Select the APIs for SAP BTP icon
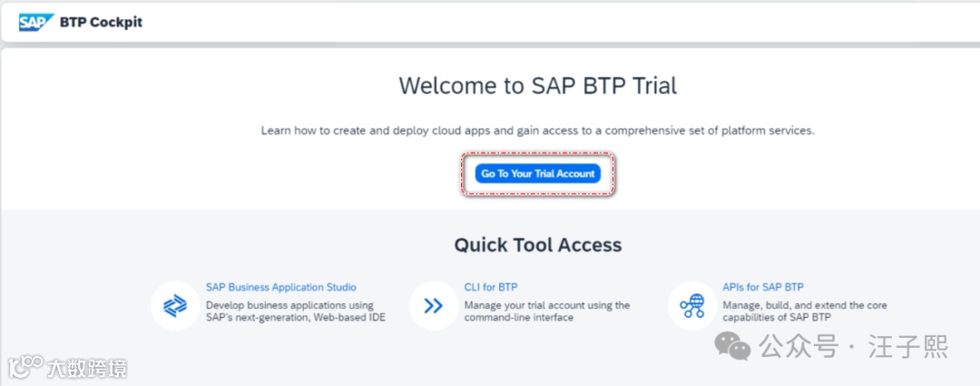This screenshot has width=980, height=386. (691, 305)
